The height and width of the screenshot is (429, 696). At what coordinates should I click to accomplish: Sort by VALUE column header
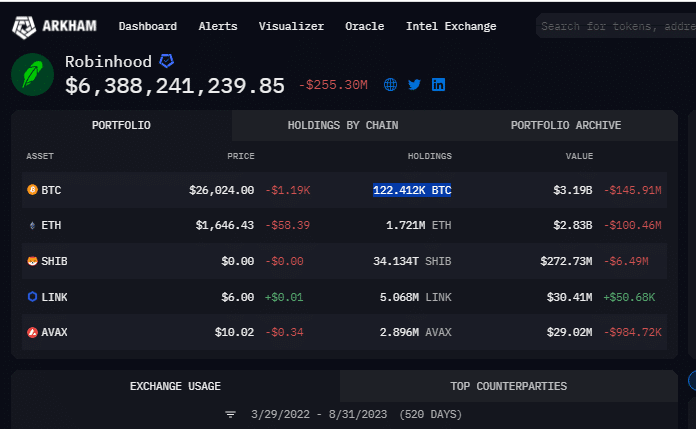tap(579, 156)
